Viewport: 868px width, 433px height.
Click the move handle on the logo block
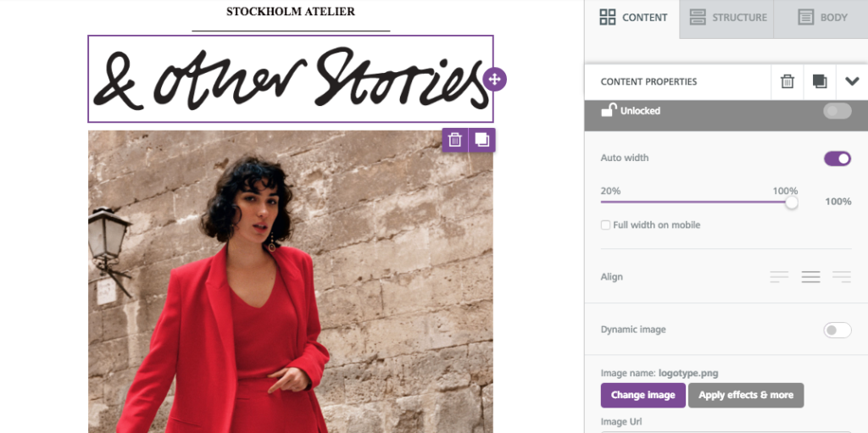coord(494,79)
